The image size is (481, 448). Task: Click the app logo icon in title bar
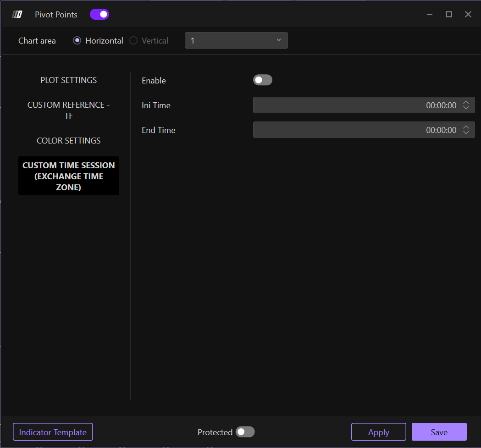[x=17, y=15]
